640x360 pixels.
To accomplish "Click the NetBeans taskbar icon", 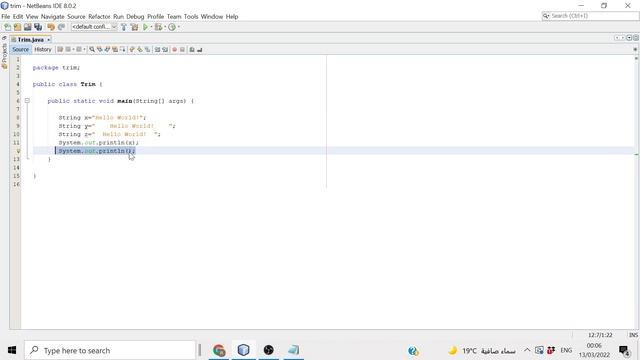I will (244, 350).
